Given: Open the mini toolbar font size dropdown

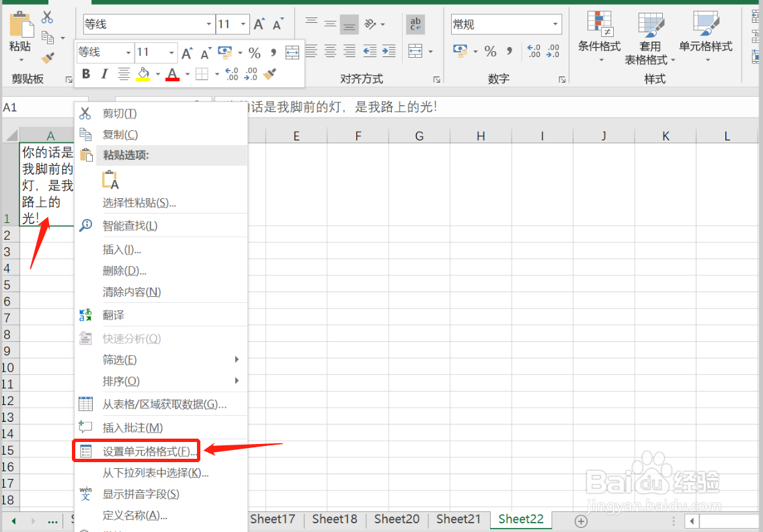Looking at the screenshot, I should 171,52.
